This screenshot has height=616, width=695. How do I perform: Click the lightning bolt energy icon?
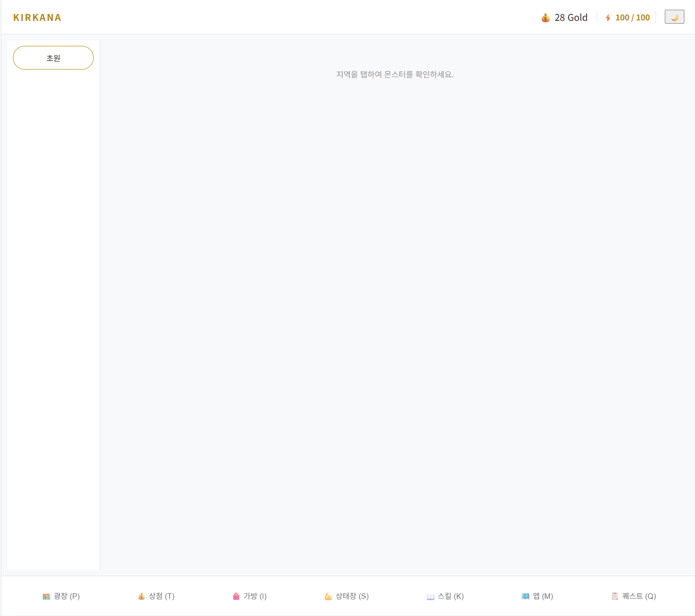pyautogui.click(x=608, y=18)
